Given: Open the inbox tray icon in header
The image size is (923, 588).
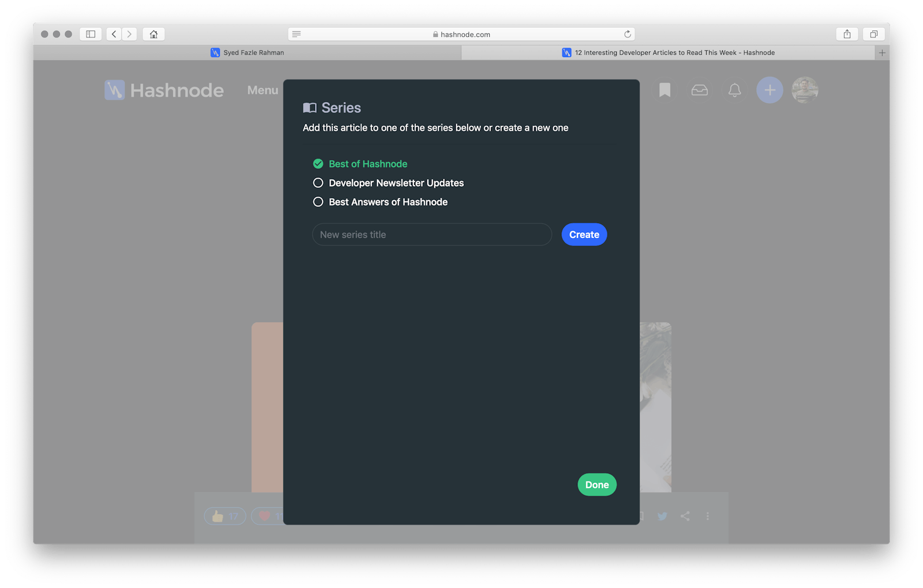Looking at the screenshot, I should [x=700, y=90].
